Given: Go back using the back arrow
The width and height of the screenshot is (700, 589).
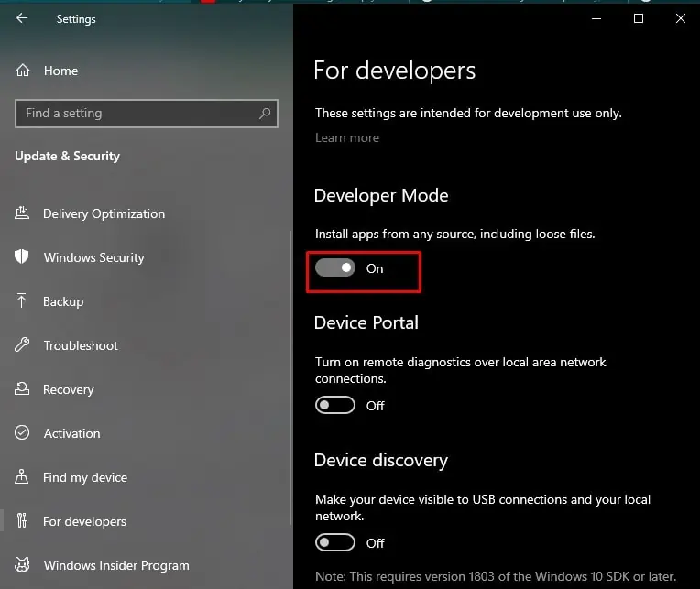Looking at the screenshot, I should [x=21, y=18].
